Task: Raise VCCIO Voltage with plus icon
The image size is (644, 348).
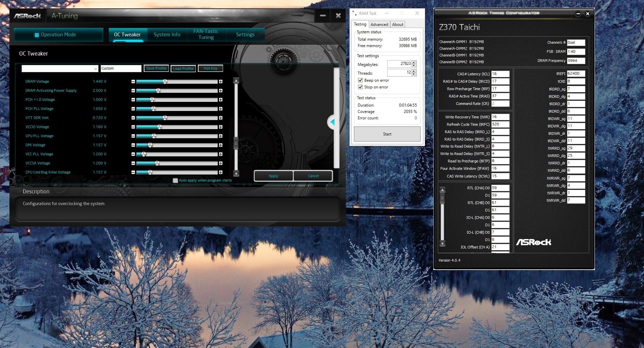Action: pos(221,127)
